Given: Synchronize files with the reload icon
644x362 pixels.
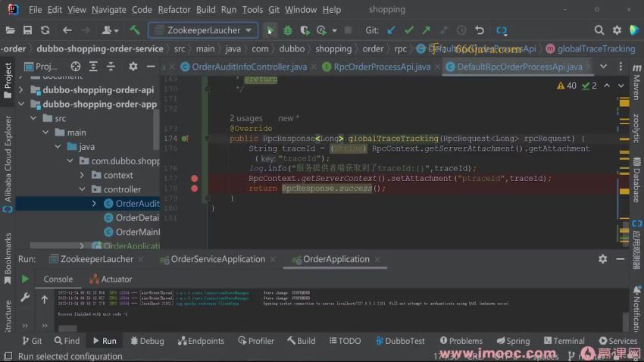Looking at the screenshot, I should [x=45, y=30].
